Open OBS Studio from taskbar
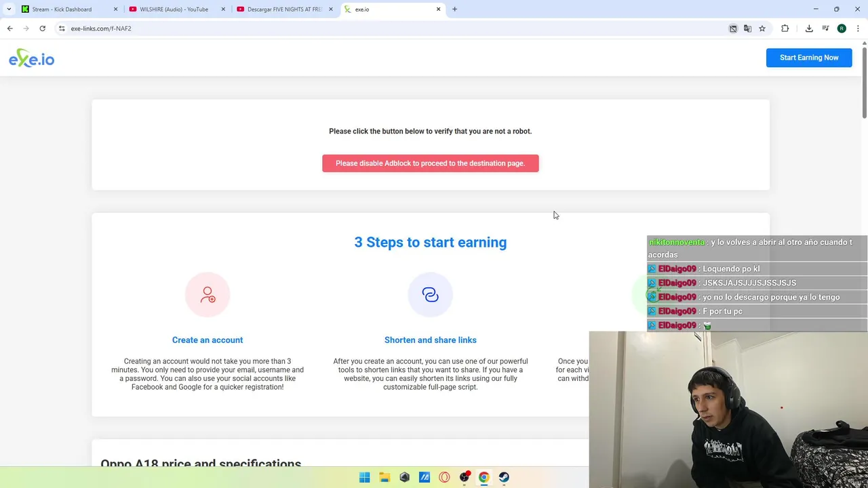The image size is (868, 488). point(465,477)
